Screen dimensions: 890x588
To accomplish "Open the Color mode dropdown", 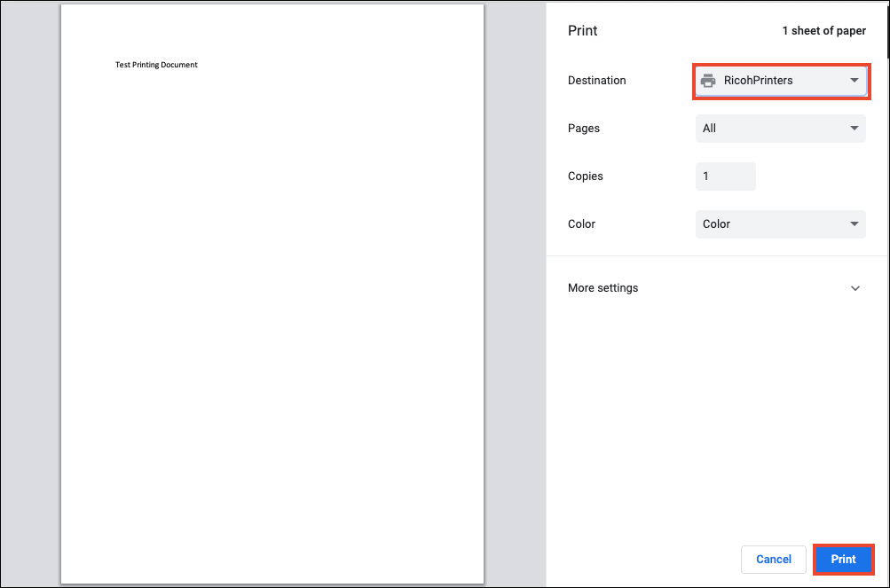I will [x=781, y=224].
